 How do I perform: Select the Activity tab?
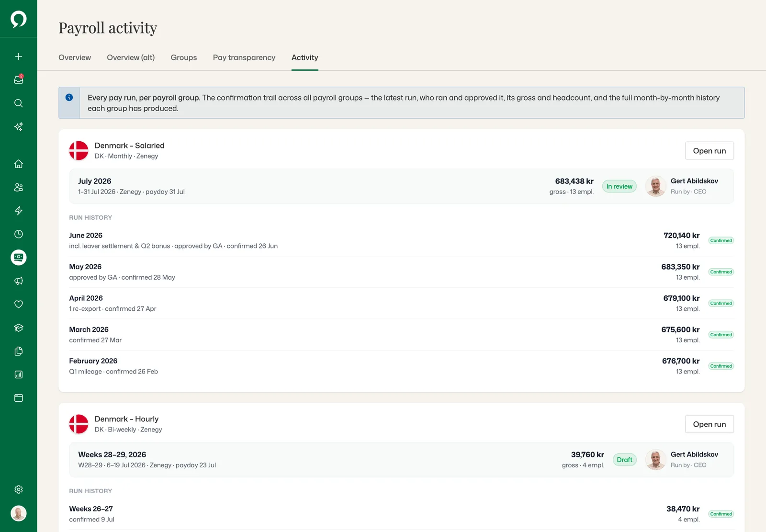click(305, 57)
